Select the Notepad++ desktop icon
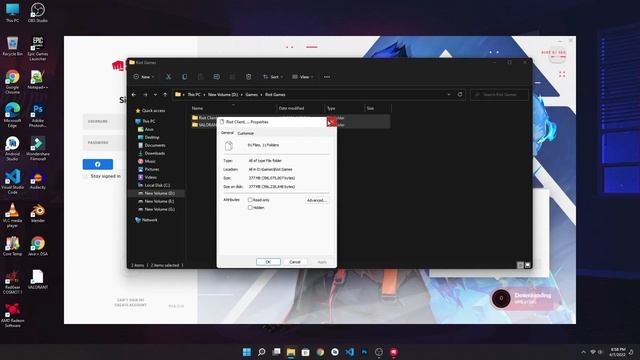The width and height of the screenshot is (640, 360). [x=38, y=79]
